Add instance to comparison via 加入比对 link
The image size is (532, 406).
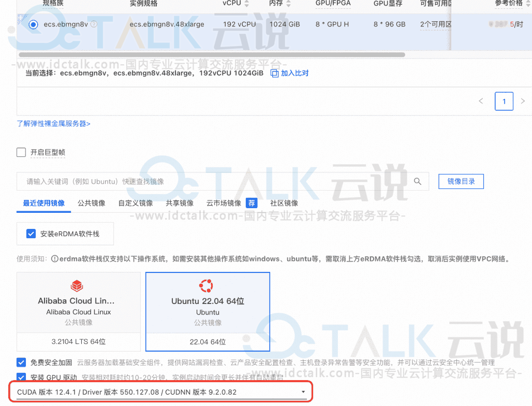pyautogui.click(x=294, y=73)
